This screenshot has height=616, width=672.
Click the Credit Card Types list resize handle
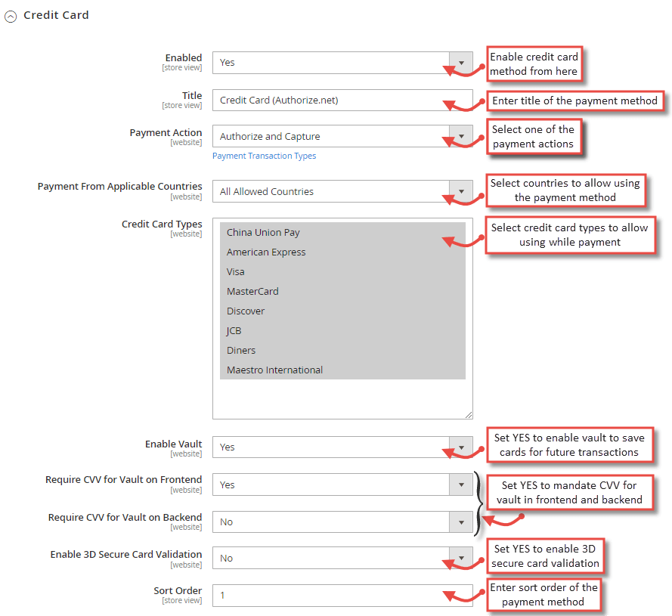pyautogui.click(x=469, y=415)
